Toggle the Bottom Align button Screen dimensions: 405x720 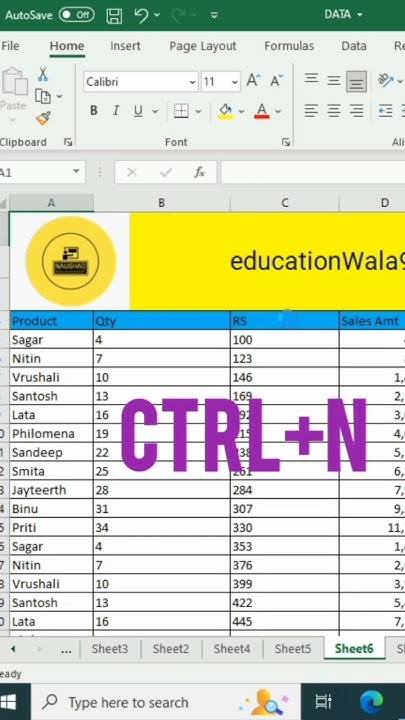click(x=356, y=82)
